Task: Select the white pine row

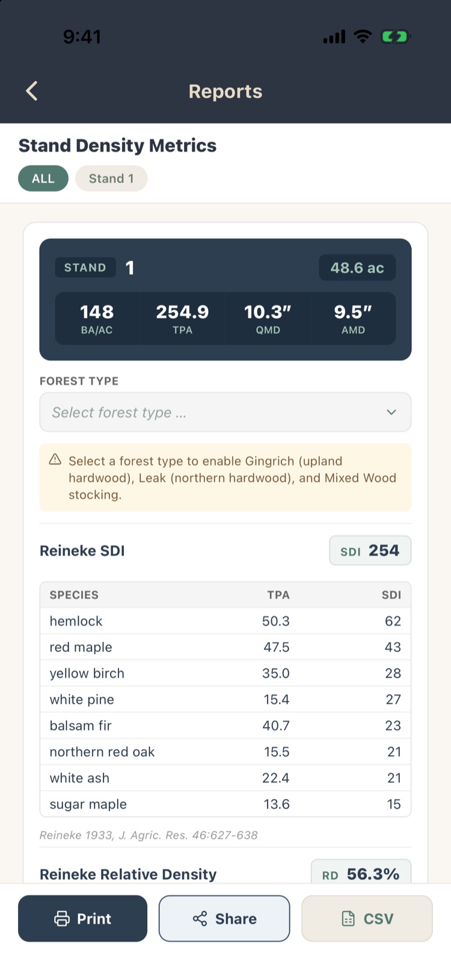Action: click(x=226, y=700)
